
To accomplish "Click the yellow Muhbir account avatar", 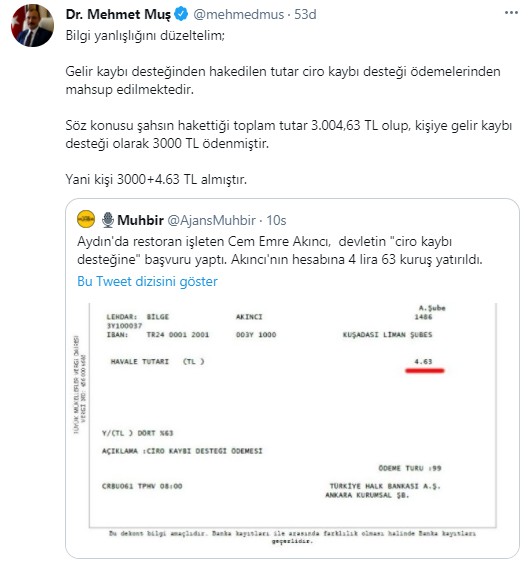I will (x=86, y=219).
